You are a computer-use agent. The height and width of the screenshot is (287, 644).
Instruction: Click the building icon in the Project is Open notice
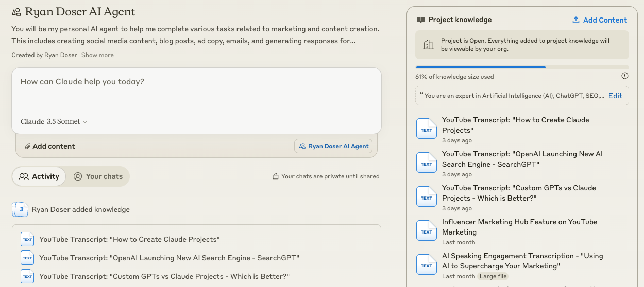[428, 45]
